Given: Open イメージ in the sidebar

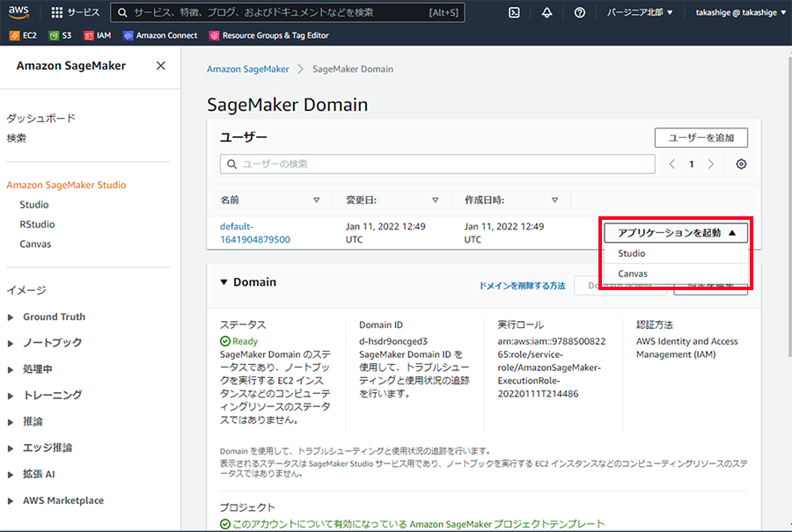Looking at the screenshot, I should click(x=26, y=290).
